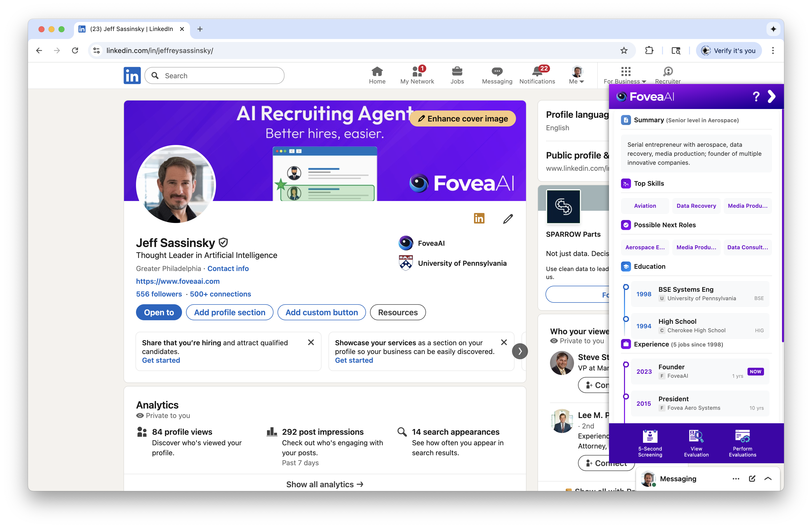The image size is (812, 528).
Task: Click Jeff Sassinsky profile photo
Action: tap(176, 184)
